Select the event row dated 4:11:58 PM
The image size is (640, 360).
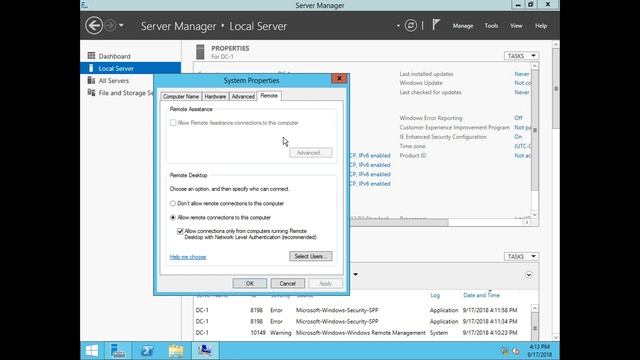pos(362,310)
